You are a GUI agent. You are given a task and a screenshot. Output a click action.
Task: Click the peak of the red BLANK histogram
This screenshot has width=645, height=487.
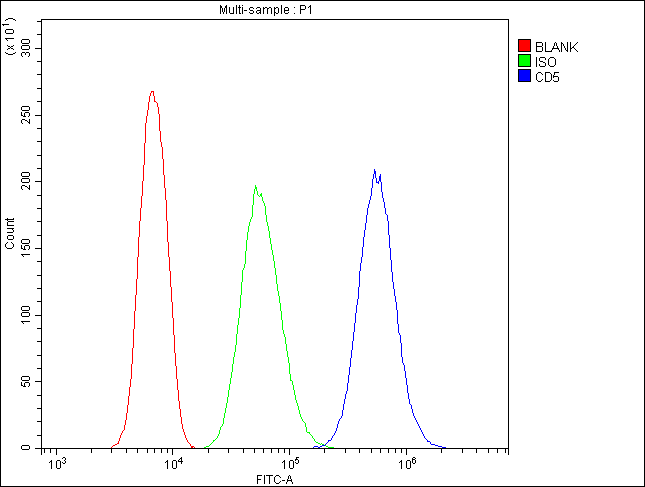(x=152, y=92)
